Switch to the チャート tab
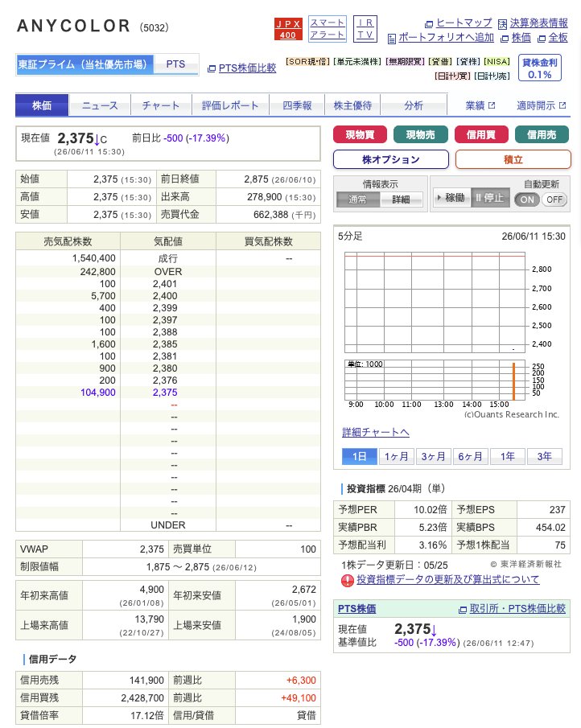The height and width of the screenshot is (728, 581). click(x=161, y=105)
